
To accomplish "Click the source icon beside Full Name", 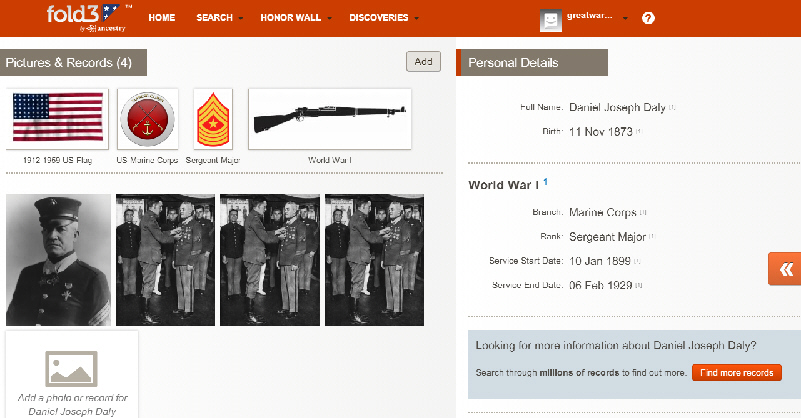I will point(673,107).
